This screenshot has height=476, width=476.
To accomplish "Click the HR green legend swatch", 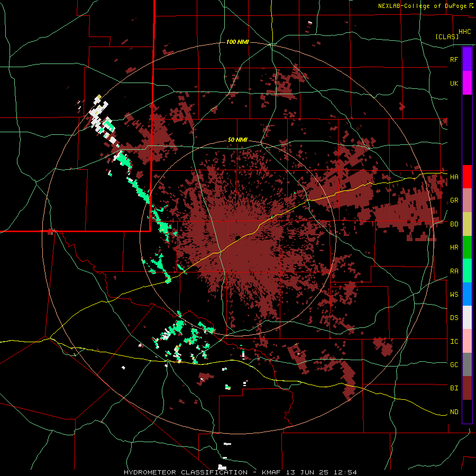I will click(x=467, y=248).
